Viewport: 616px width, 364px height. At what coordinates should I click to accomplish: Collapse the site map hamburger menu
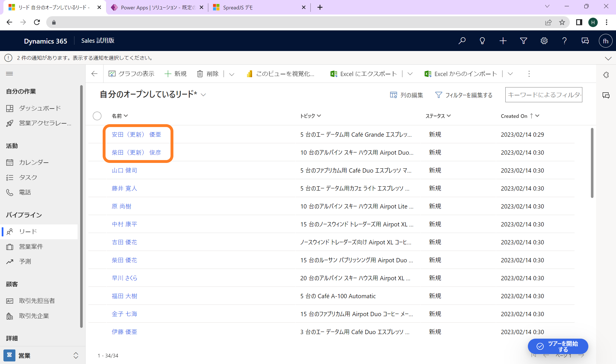9,74
